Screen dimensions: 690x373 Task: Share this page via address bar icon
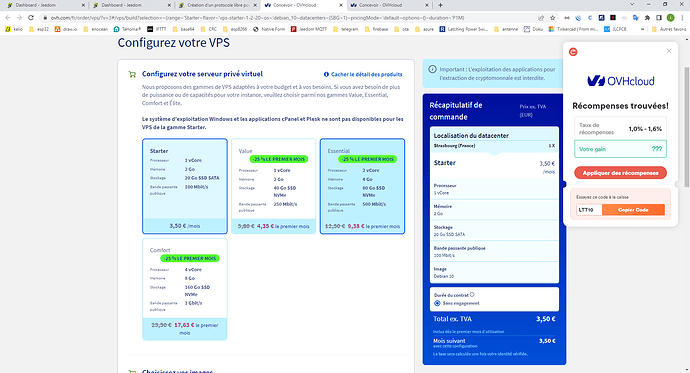click(x=541, y=18)
